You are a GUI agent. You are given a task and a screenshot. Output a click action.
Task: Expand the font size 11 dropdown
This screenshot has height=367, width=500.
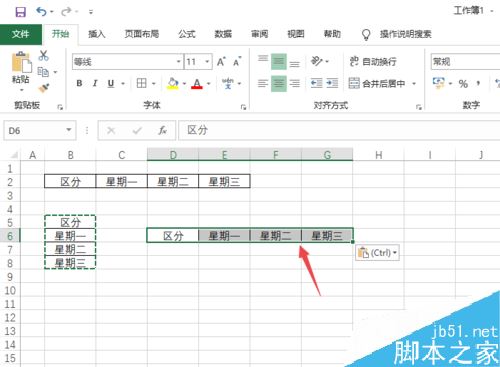coord(207,62)
